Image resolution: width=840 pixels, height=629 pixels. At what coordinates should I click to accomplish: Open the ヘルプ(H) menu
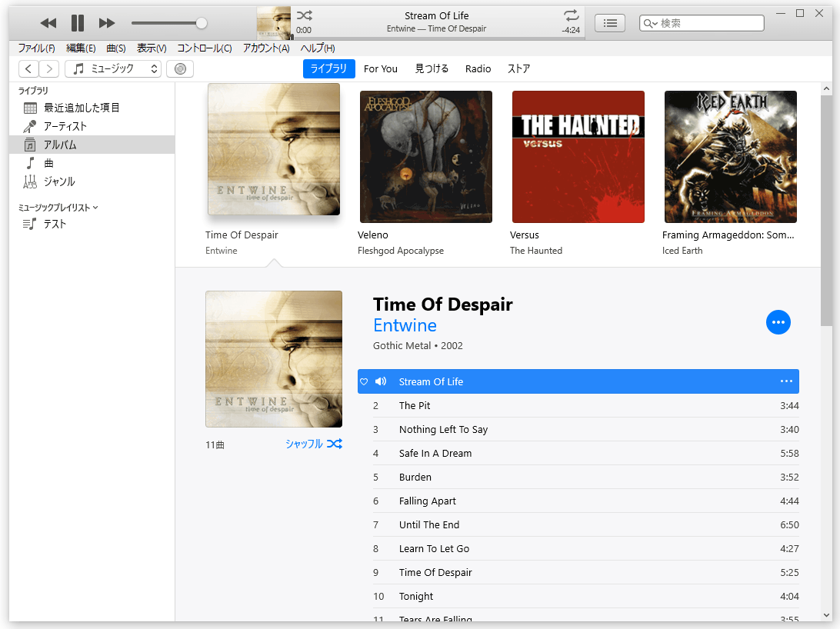pos(317,48)
